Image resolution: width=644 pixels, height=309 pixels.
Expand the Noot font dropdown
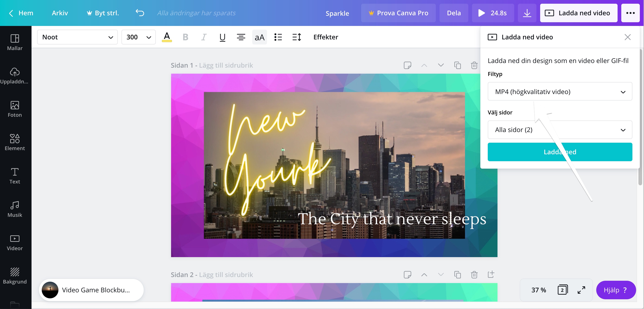77,37
